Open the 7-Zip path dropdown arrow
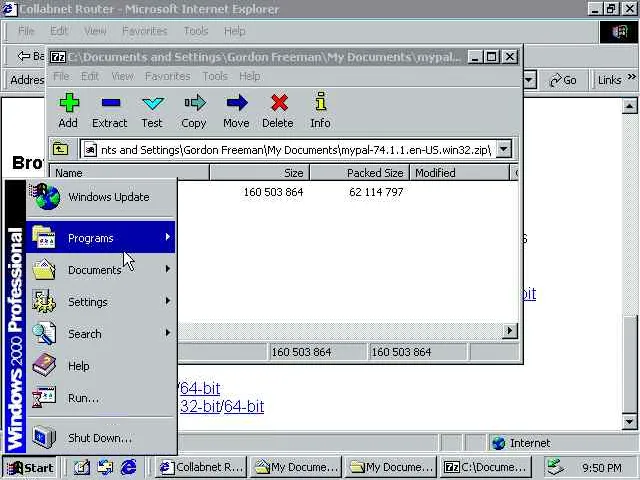The height and width of the screenshot is (480, 640). (504, 149)
